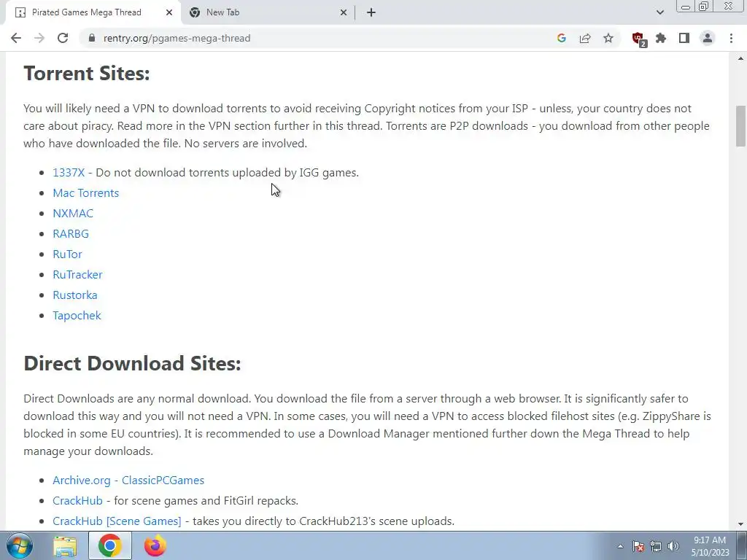
Task: Open the CrackHub [Scene Games] link
Action: pyautogui.click(x=117, y=521)
